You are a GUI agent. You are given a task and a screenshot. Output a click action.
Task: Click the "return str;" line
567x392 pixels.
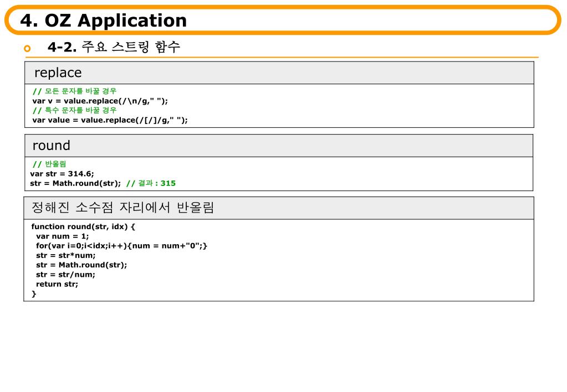click(x=57, y=284)
